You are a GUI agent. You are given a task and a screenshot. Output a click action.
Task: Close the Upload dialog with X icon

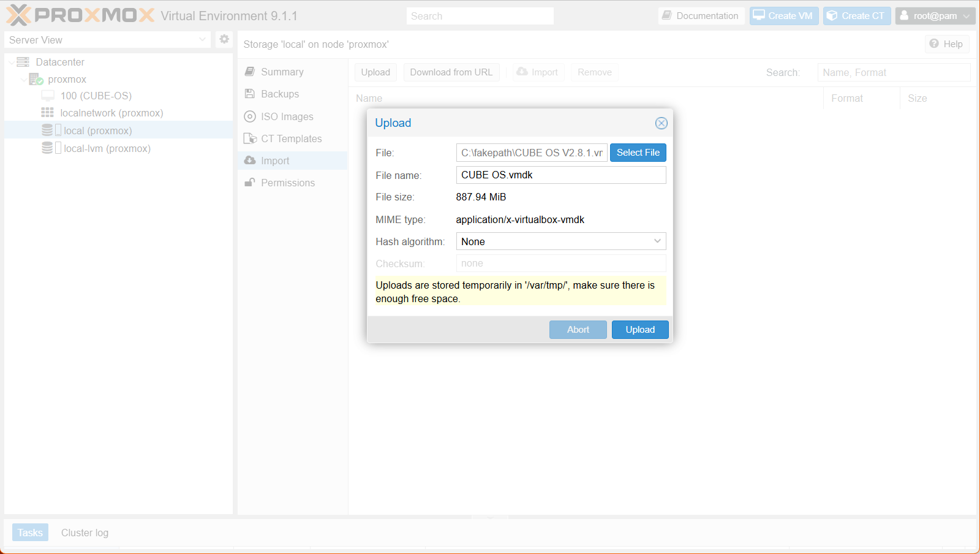pos(661,123)
